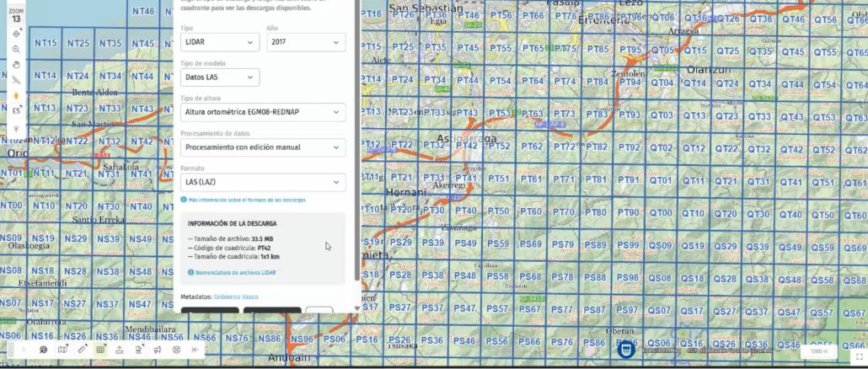Image resolution: width=868 pixels, height=369 pixels.
Task: Expand the Formato LAS (LAZ) dropdown
Action: (263, 182)
